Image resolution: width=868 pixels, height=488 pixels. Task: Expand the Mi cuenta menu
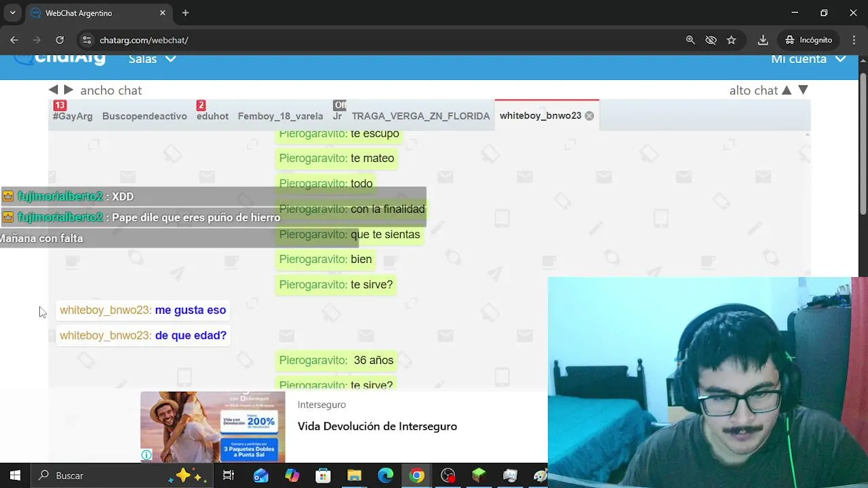click(808, 59)
